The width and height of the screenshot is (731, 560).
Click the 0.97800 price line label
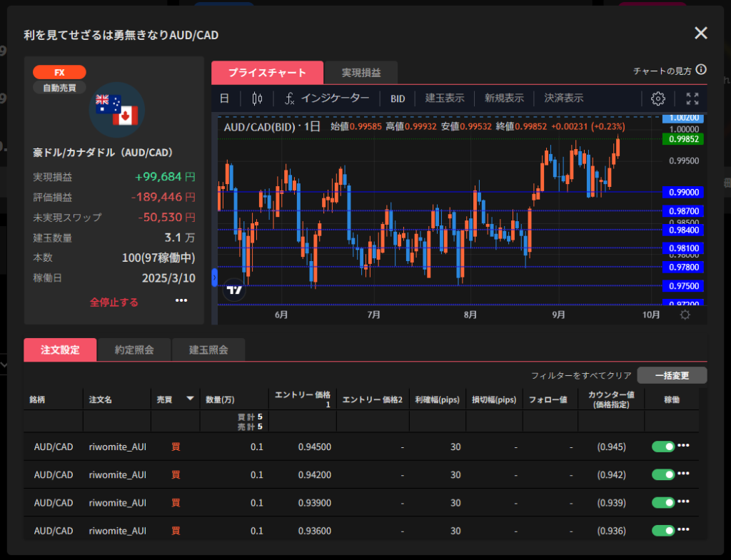[683, 267]
